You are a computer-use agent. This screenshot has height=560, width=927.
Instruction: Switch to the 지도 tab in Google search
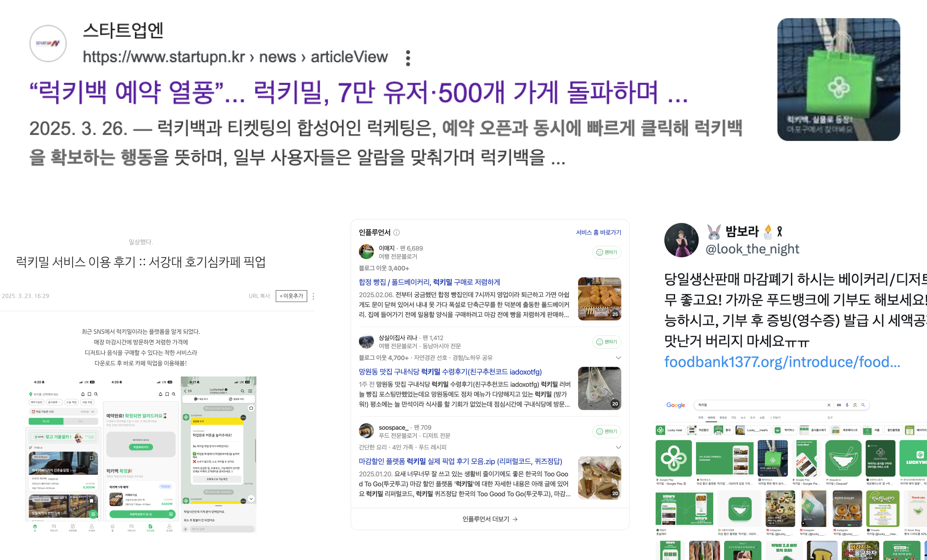pos(734,418)
